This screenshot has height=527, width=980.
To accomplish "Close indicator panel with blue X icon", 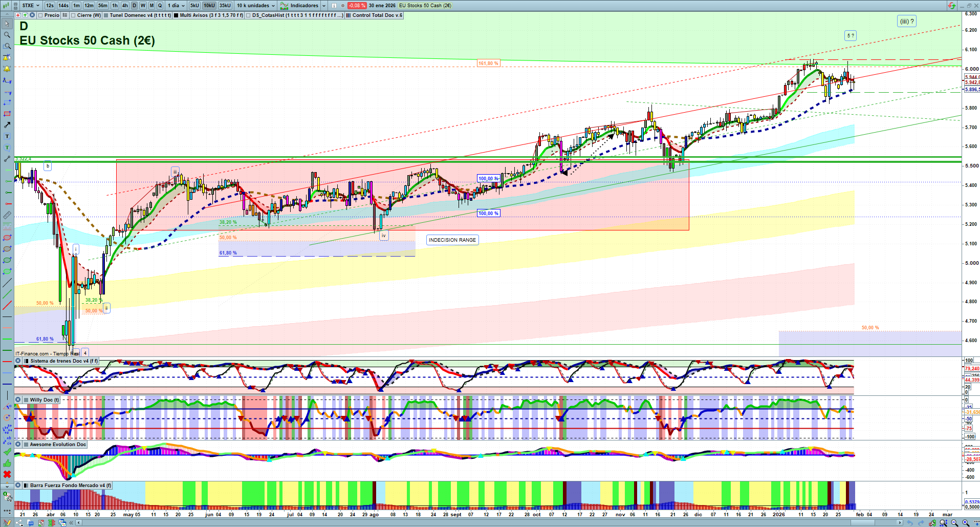I will 32,15.
